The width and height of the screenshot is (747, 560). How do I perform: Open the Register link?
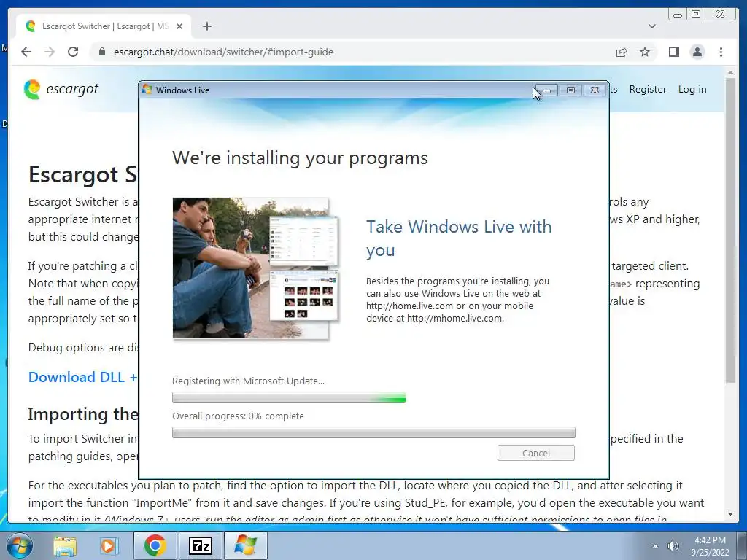pyautogui.click(x=648, y=89)
